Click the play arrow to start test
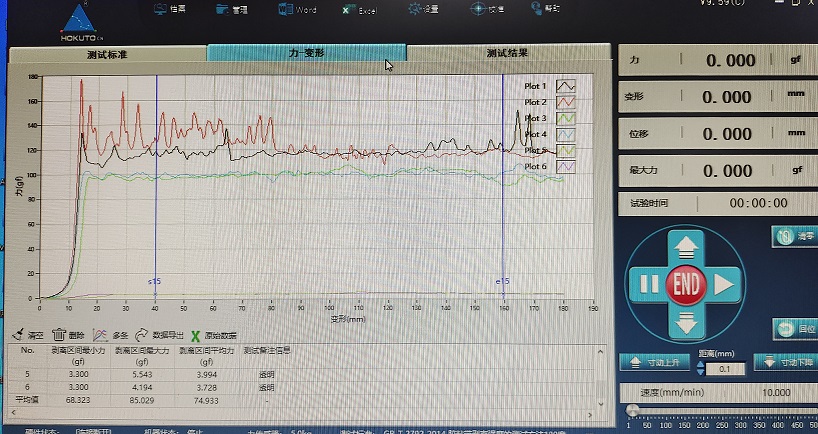 [x=725, y=285]
